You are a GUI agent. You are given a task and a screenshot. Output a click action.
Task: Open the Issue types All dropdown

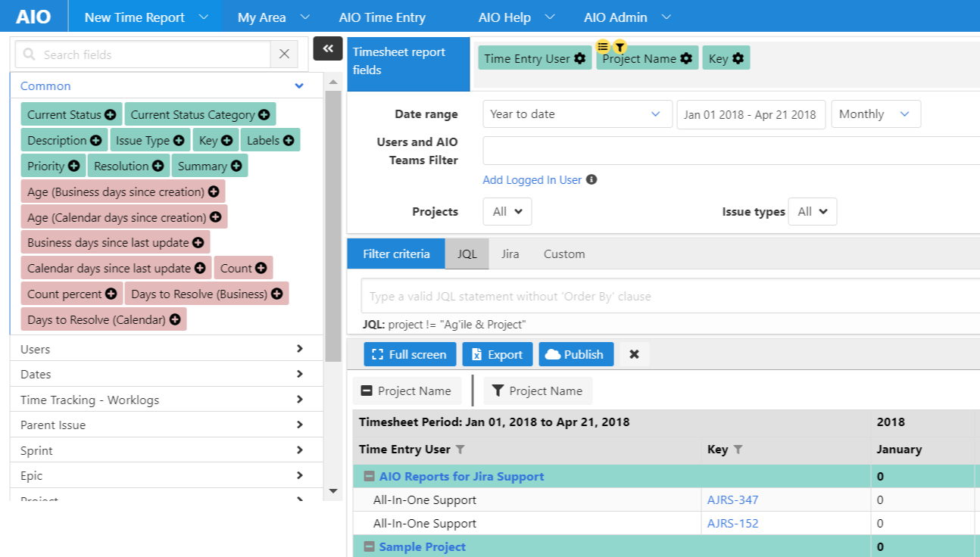[x=813, y=212]
